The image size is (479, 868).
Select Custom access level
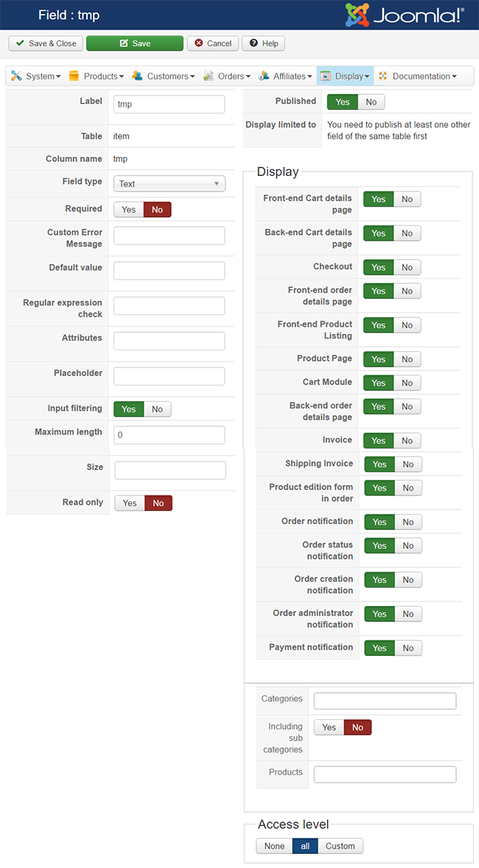point(340,846)
